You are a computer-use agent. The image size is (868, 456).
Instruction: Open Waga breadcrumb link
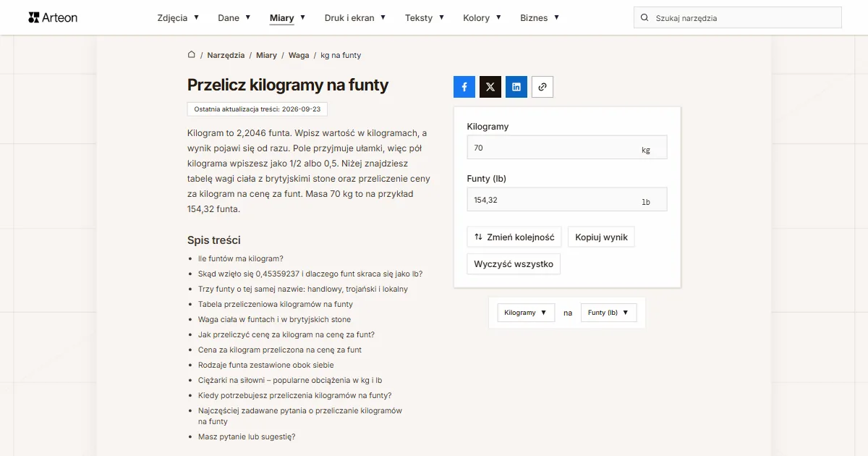click(299, 55)
